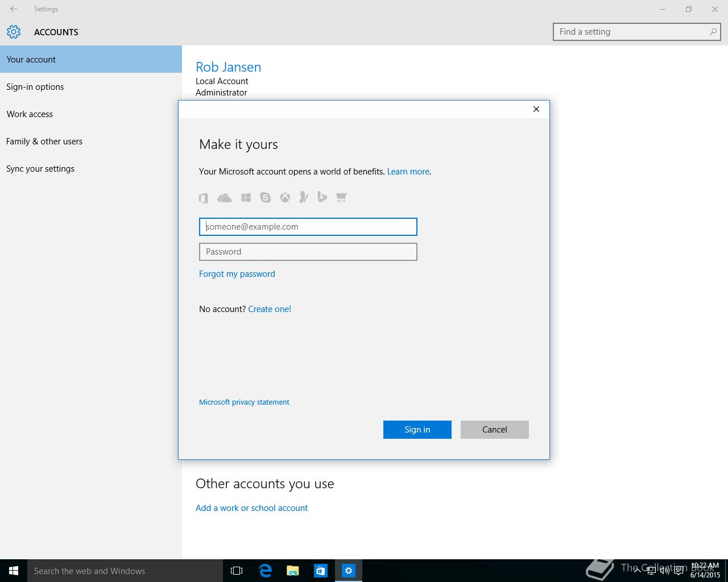Open the Start menu
The height and width of the screenshot is (582, 728).
14,571
